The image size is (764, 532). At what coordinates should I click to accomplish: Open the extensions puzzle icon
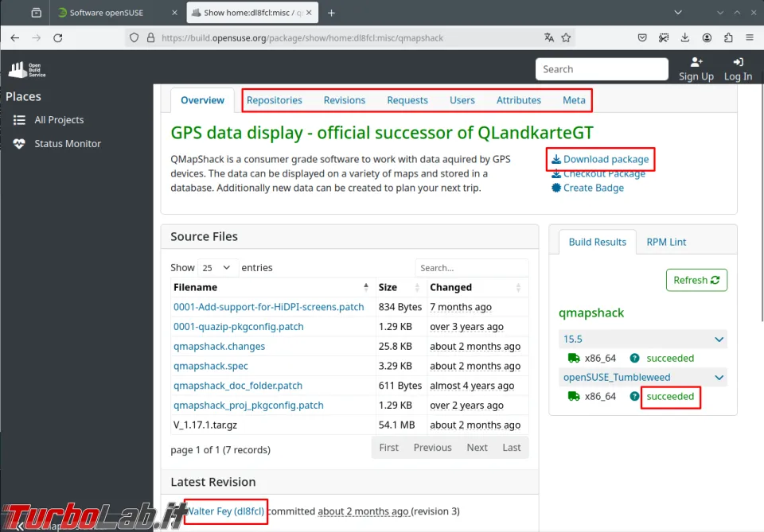(x=728, y=38)
